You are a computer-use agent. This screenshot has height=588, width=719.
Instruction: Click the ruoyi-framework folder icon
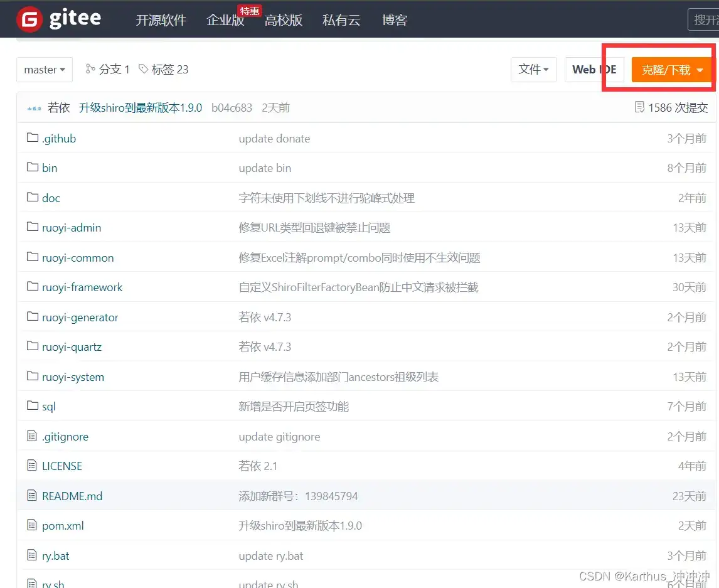point(32,287)
